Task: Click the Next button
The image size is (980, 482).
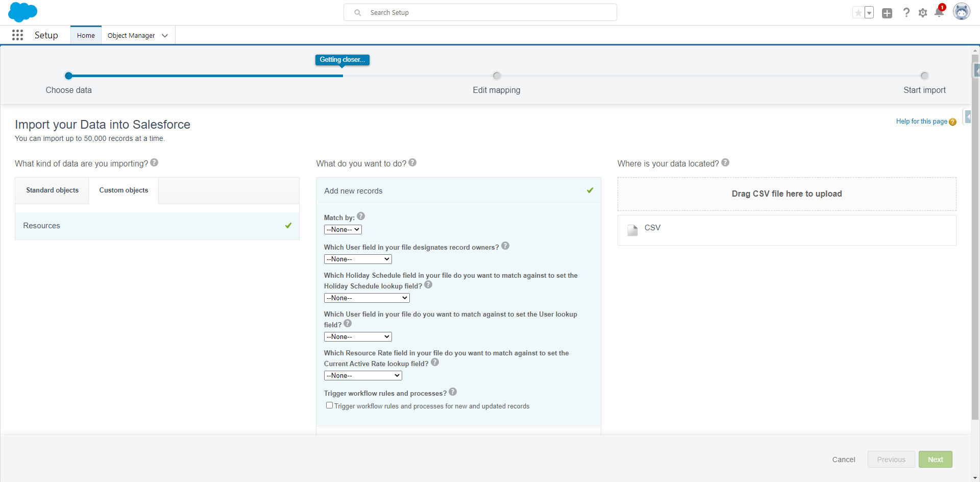Action: pos(936,460)
